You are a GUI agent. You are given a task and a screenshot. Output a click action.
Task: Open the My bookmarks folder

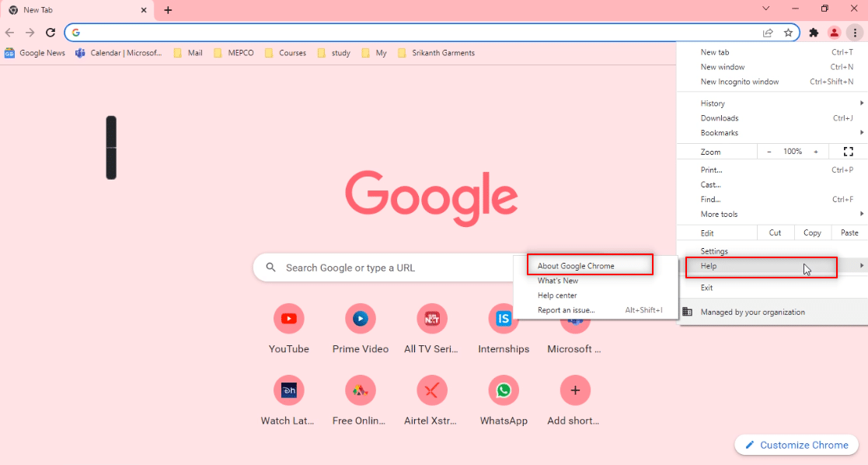375,53
